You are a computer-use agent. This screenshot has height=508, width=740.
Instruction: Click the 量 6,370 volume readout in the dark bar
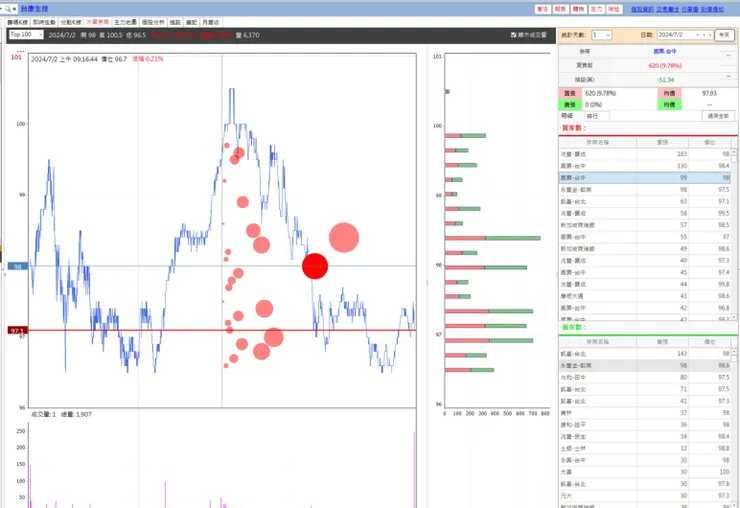pyautogui.click(x=248, y=35)
